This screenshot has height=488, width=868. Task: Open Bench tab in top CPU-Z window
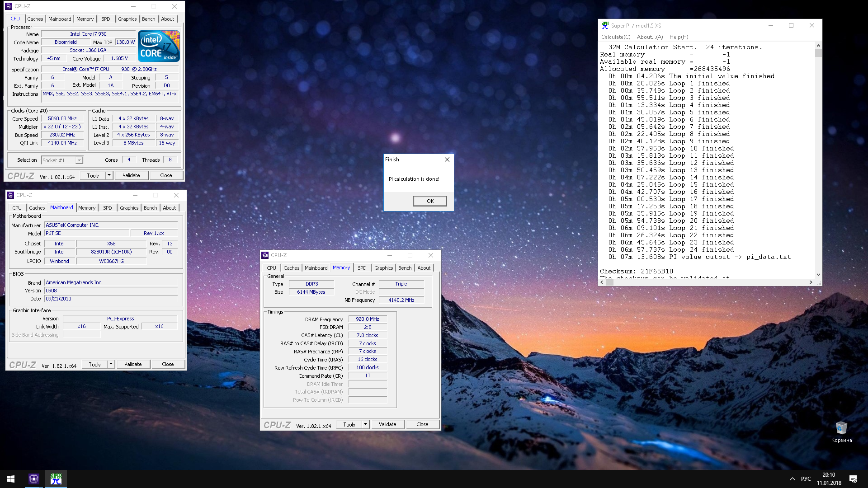148,19
